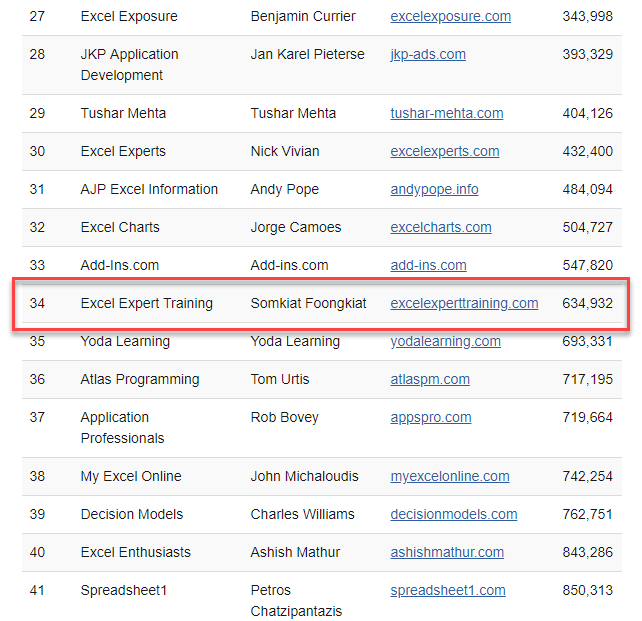Click the rank value 343,998
The image size is (642, 621).
click(x=588, y=16)
